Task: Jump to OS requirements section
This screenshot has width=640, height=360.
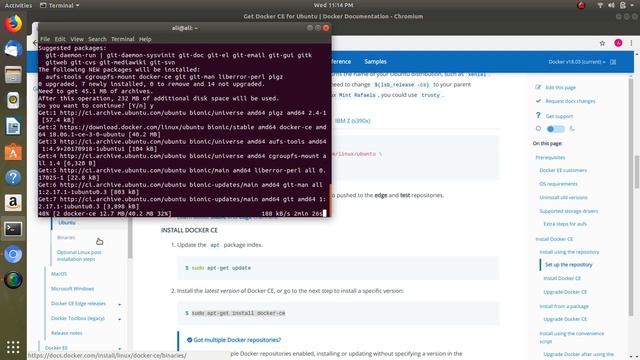Action: (558, 184)
